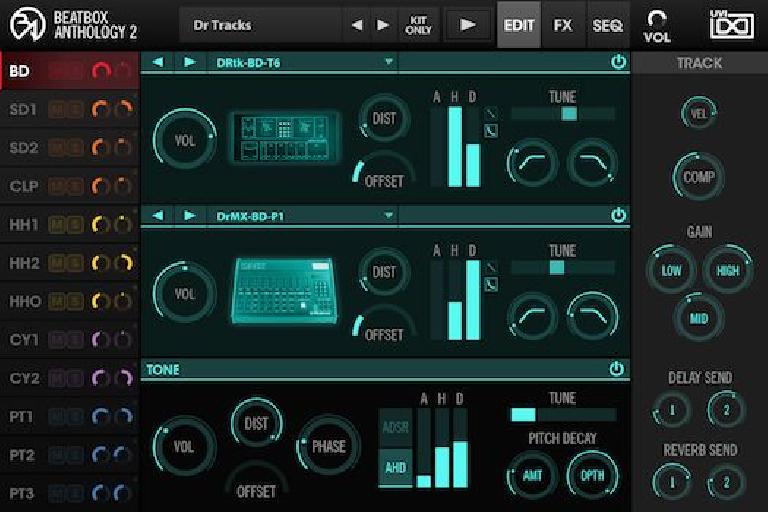768x512 pixels.
Task: Click the Delay Send 1 knob
Action: [672, 410]
